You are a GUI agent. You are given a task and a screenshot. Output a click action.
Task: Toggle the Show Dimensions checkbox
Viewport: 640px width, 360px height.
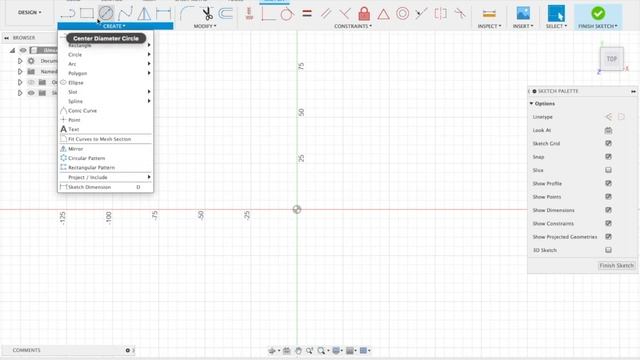(608, 210)
